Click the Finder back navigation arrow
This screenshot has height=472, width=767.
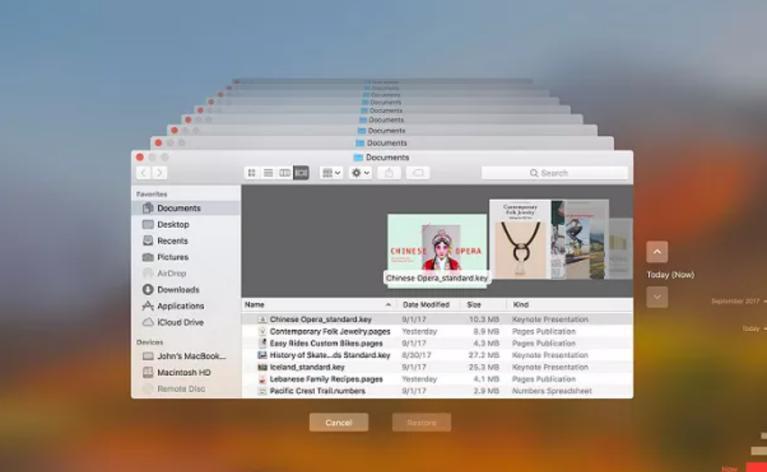coord(143,173)
